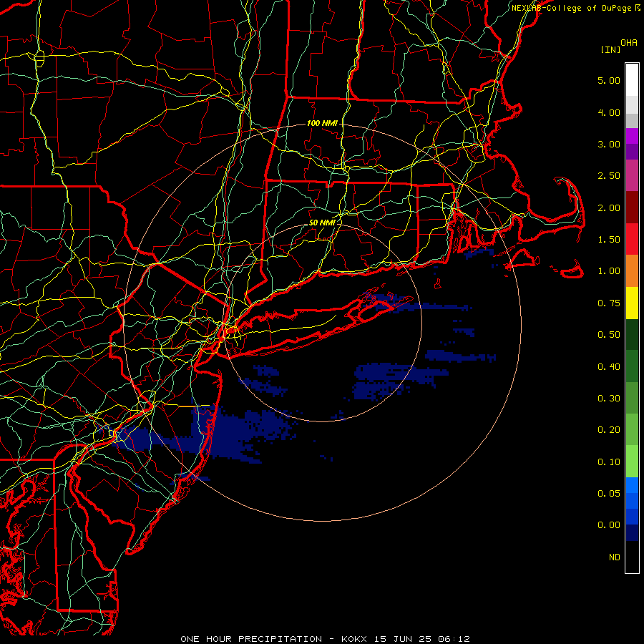Click the 2.00 legend value

pos(609,208)
